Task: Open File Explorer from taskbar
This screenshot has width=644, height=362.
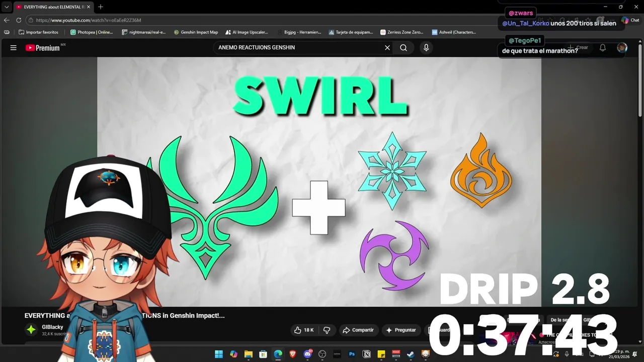Action: tap(248, 354)
